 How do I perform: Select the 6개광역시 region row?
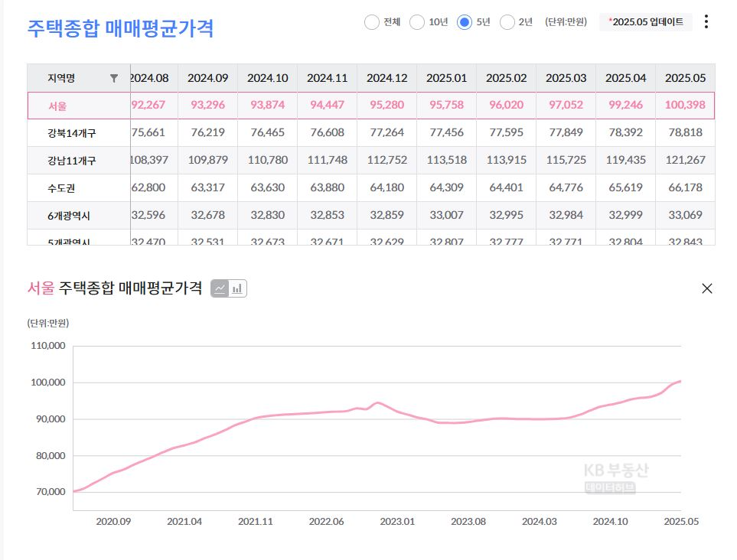coord(69,216)
